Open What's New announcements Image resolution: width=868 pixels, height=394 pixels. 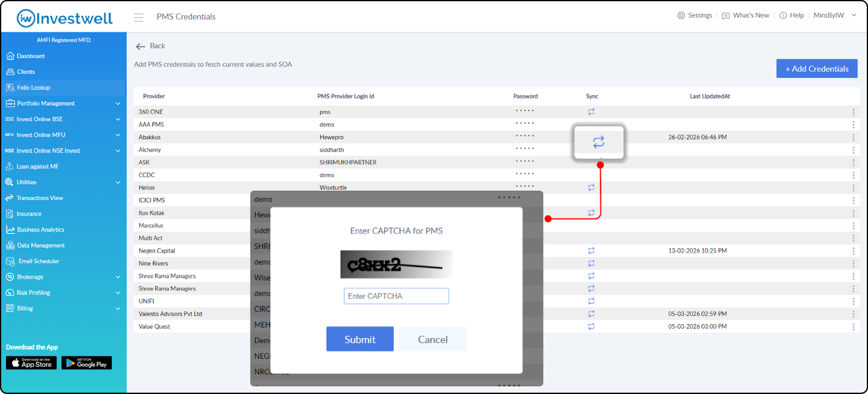pos(745,15)
